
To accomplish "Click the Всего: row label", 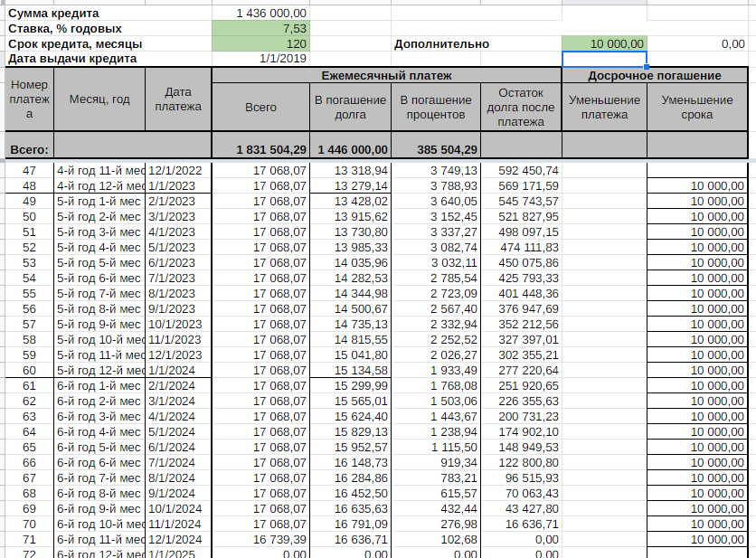I will (x=29, y=149).
